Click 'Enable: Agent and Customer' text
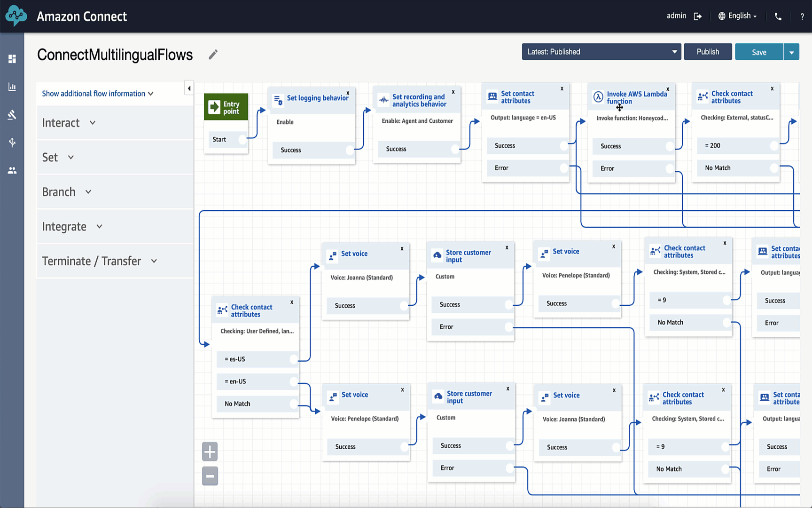Image resolution: width=812 pixels, height=508 pixels. point(417,121)
